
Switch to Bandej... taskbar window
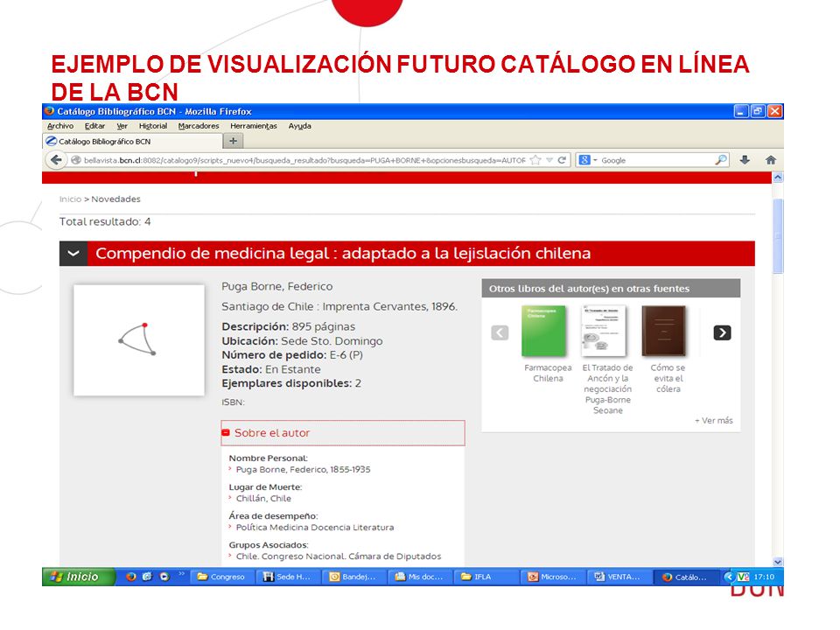pyautogui.click(x=354, y=577)
